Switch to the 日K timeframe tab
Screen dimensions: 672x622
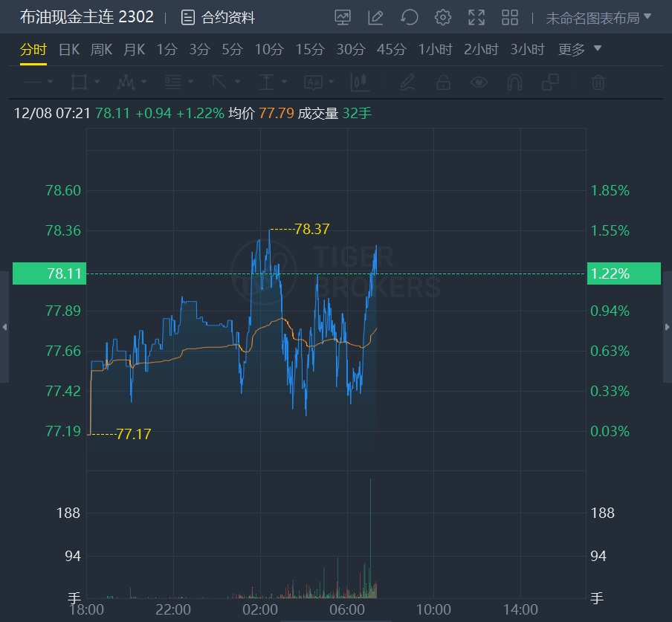tap(69, 50)
